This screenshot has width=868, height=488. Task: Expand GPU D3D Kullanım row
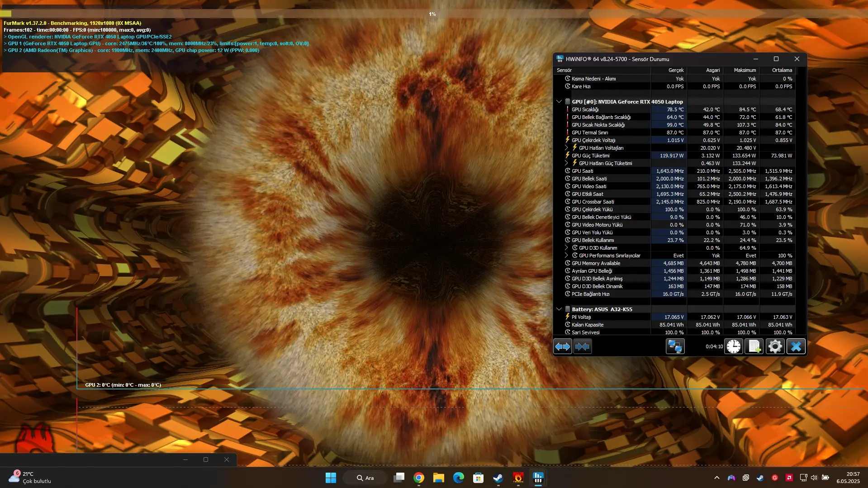tap(566, 248)
